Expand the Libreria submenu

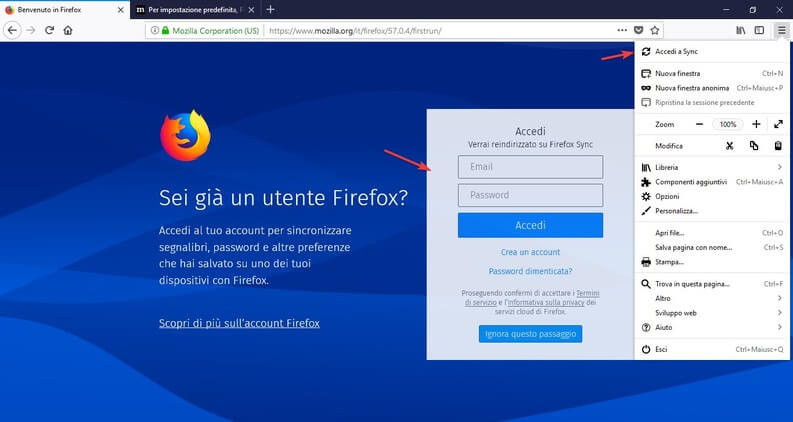pos(712,167)
